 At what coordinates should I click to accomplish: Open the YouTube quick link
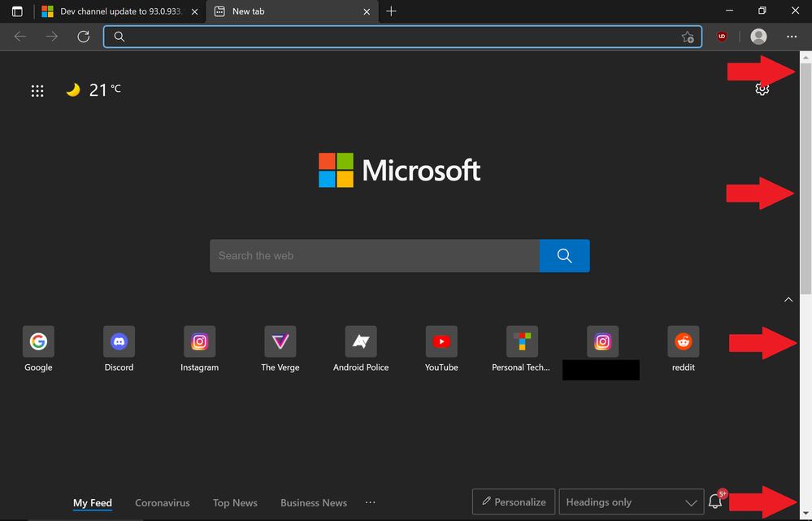441,341
